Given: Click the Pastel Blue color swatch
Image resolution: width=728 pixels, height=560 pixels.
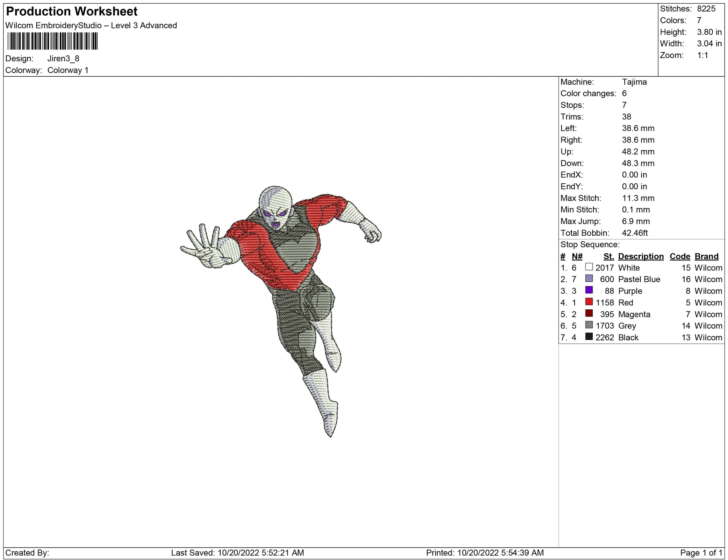Looking at the screenshot, I should pyautogui.click(x=589, y=279).
